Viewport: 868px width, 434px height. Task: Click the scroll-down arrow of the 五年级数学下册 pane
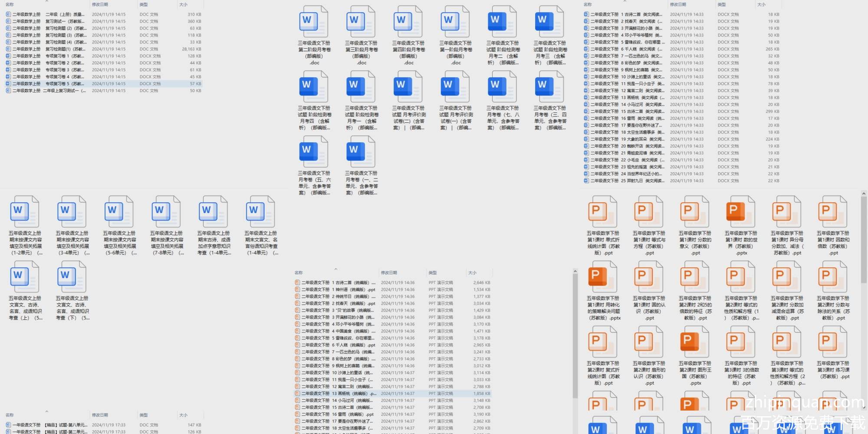(x=864, y=408)
